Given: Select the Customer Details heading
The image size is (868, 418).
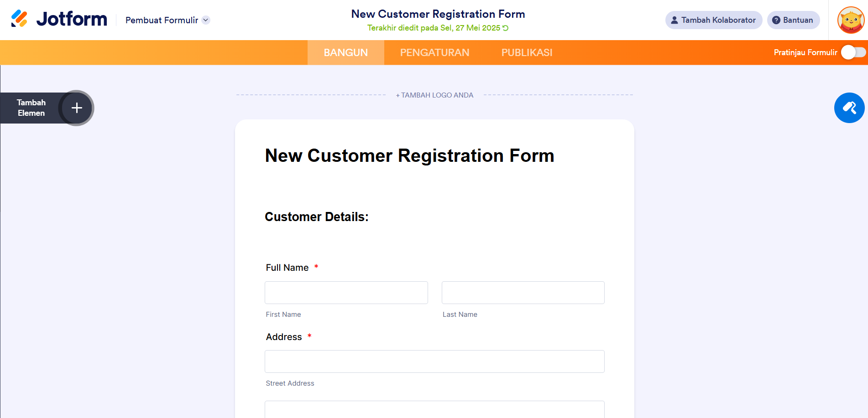Looking at the screenshot, I should (317, 217).
